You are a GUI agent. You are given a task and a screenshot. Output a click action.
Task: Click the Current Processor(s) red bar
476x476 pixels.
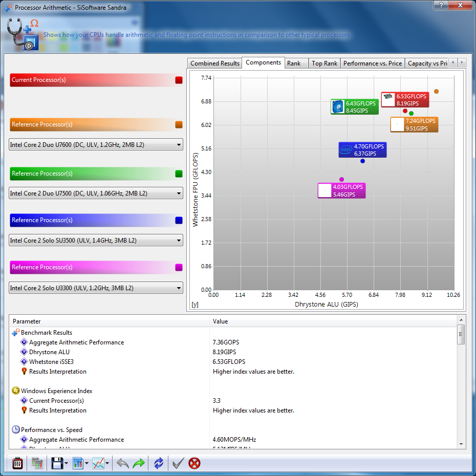point(96,80)
